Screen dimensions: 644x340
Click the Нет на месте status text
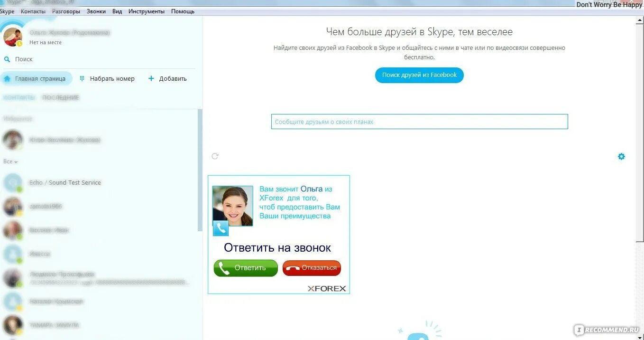tap(46, 43)
